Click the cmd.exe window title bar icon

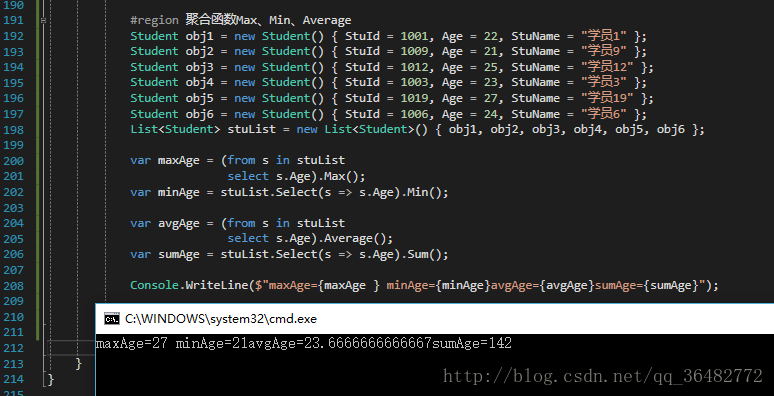[112, 319]
